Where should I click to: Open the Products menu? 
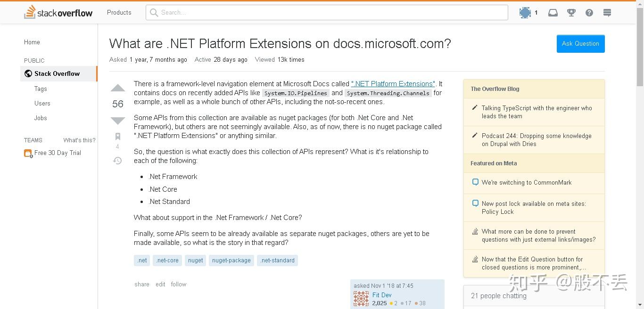click(x=119, y=12)
